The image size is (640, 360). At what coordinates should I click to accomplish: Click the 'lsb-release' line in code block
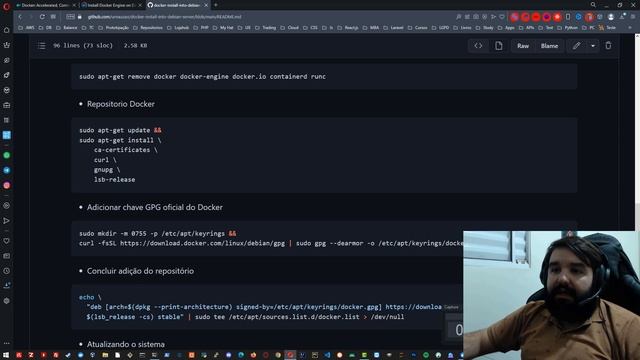114,180
